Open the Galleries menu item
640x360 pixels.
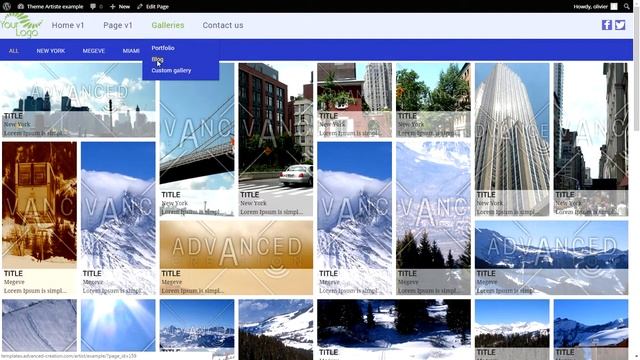coord(168,25)
